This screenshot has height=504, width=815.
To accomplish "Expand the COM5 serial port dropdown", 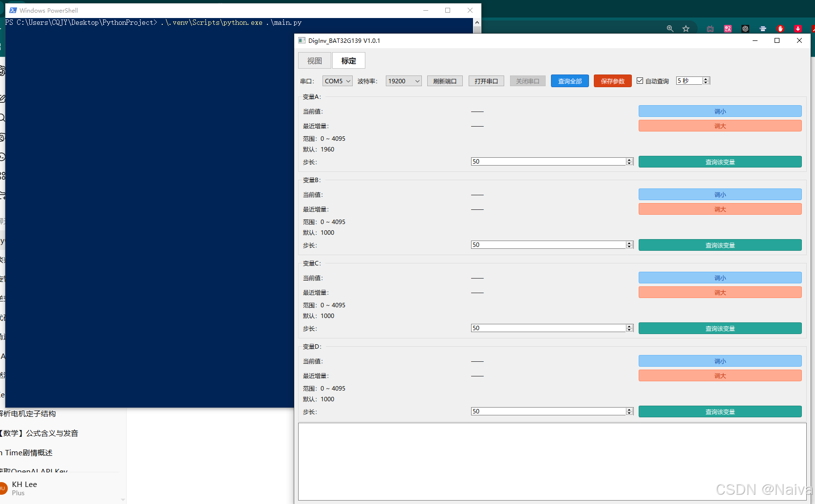I will pyautogui.click(x=337, y=81).
